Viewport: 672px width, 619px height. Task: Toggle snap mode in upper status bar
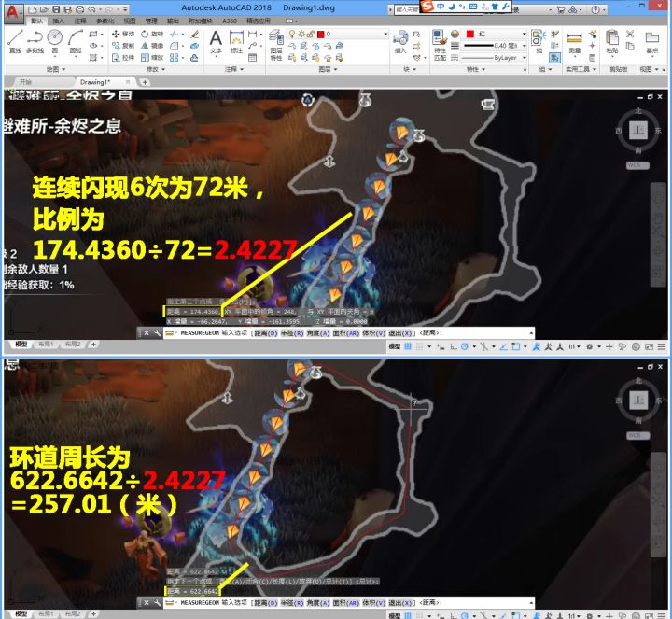point(420,346)
